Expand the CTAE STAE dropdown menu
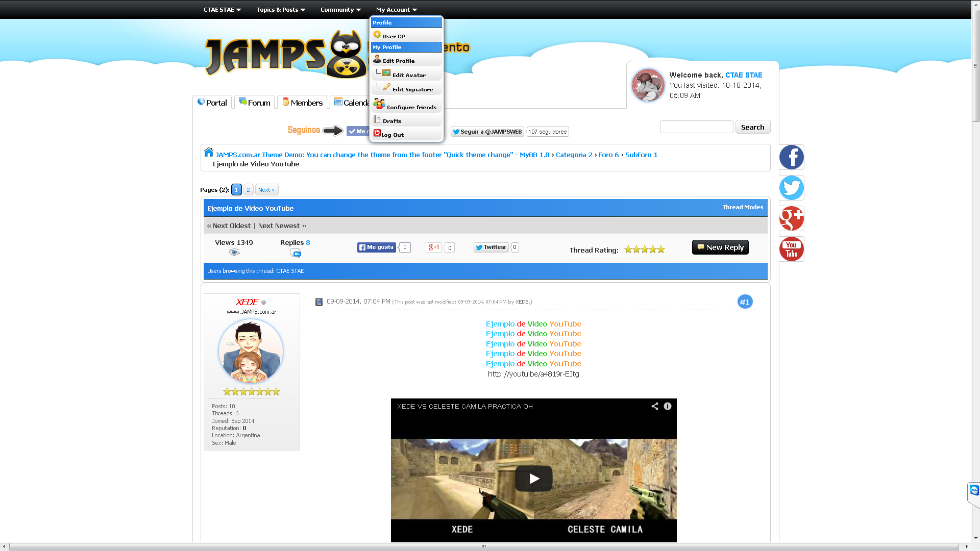Image resolution: width=980 pixels, height=551 pixels. pos(222,10)
